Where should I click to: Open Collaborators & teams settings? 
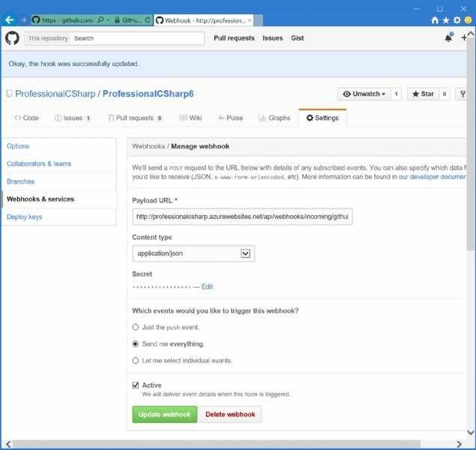tap(39, 163)
